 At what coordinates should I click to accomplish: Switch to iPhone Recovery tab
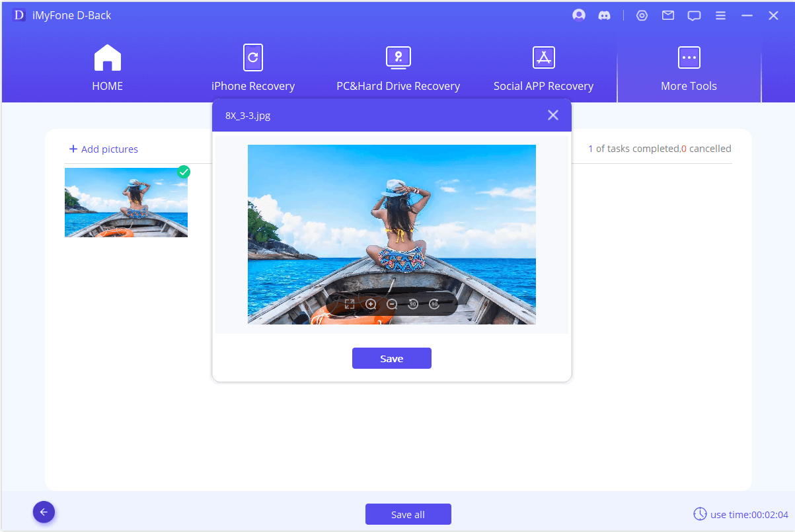[x=253, y=68]
